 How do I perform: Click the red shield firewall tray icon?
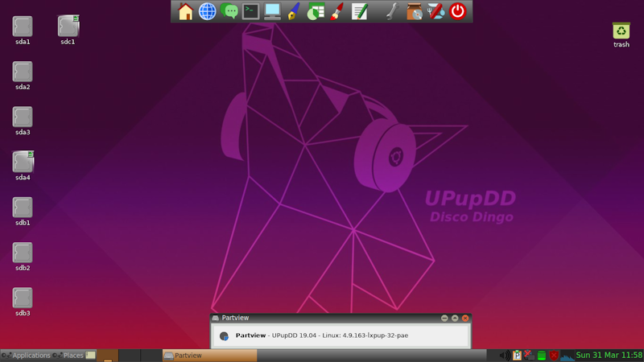coord(554,356)
